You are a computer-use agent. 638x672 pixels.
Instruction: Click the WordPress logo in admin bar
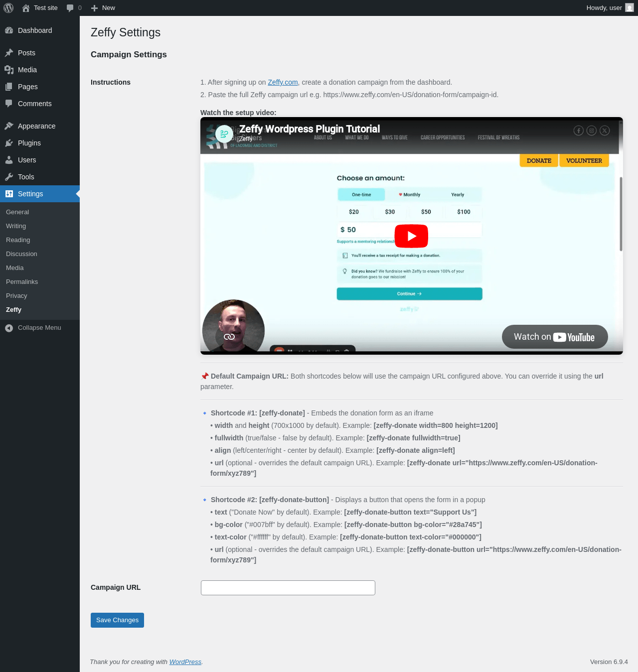pyautogui.click(x=8, y=8)
